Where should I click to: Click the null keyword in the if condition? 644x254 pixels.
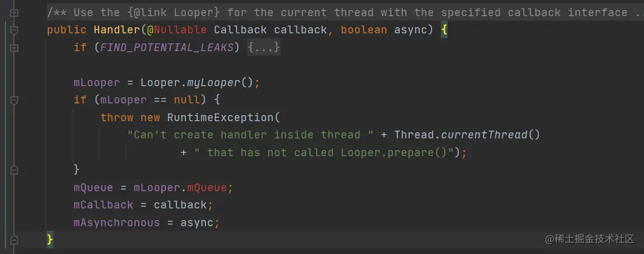(x=187, y=99)
